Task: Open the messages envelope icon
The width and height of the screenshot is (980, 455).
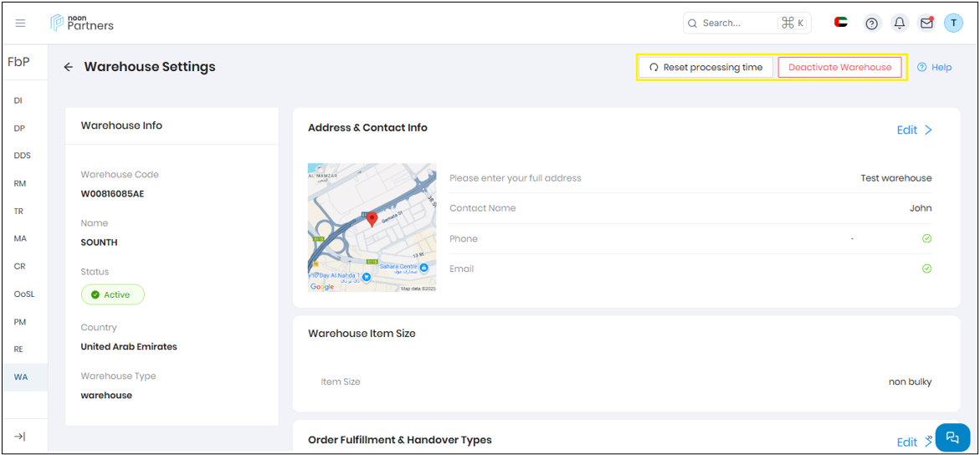Action: (926, 23)
